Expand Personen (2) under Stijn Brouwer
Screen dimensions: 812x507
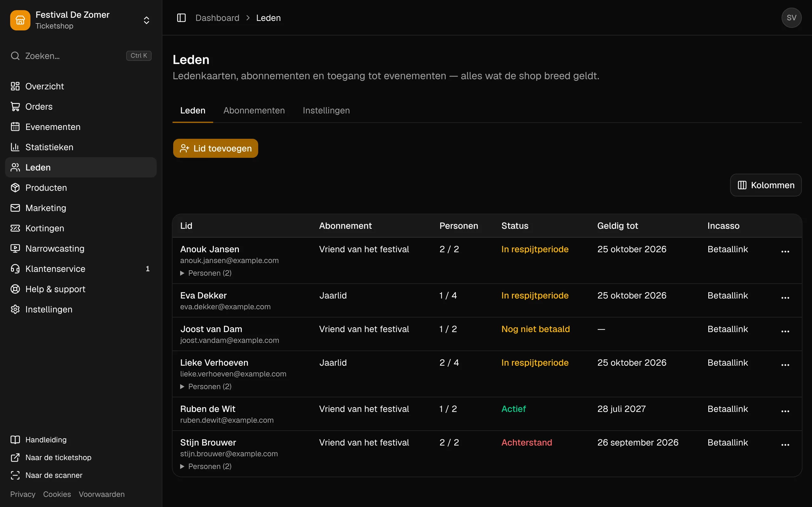coord(206,466)
